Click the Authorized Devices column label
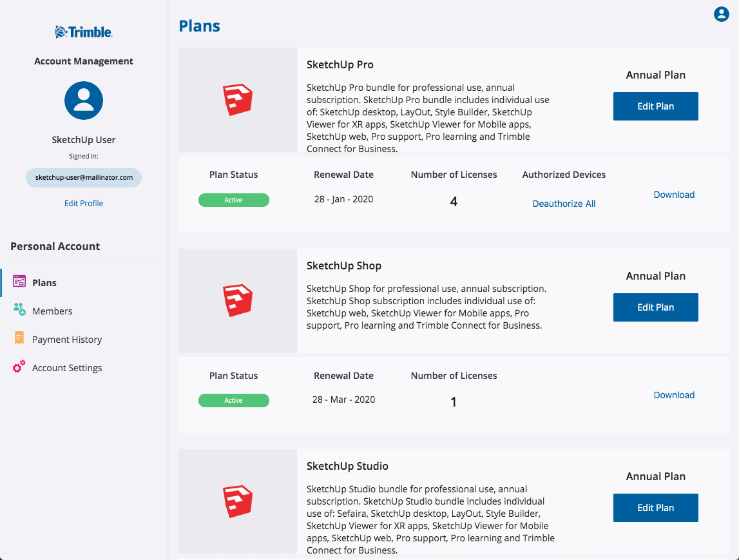Image resolution: width=739 pixels, height=560 pixels. pyautogui.click(x=564, y=175)
